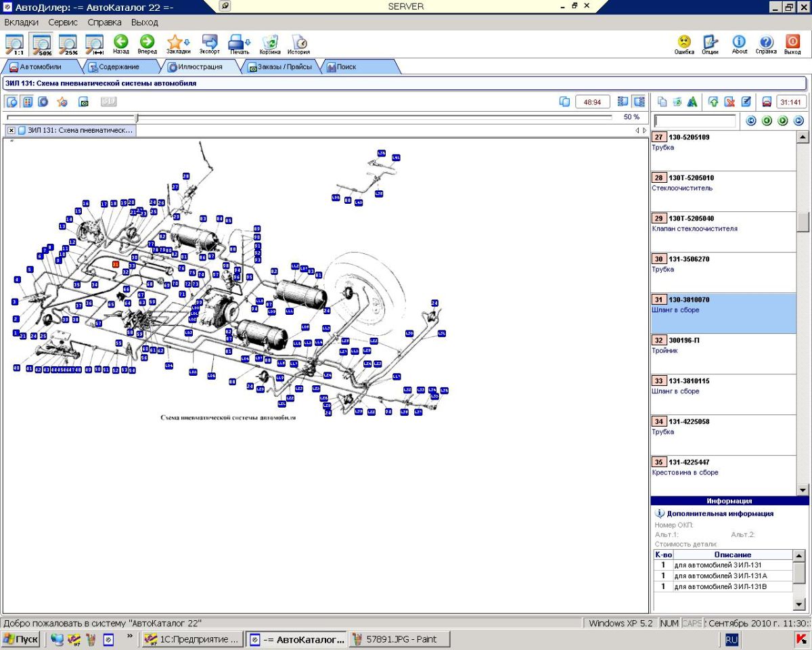Set illustration zoom to 1:1

[14, 44]
